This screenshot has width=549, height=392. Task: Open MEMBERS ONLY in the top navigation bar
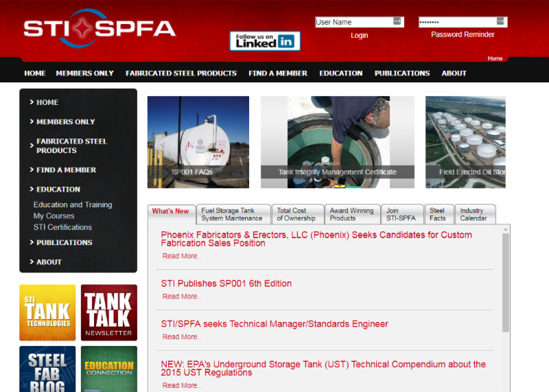[84, 73]
